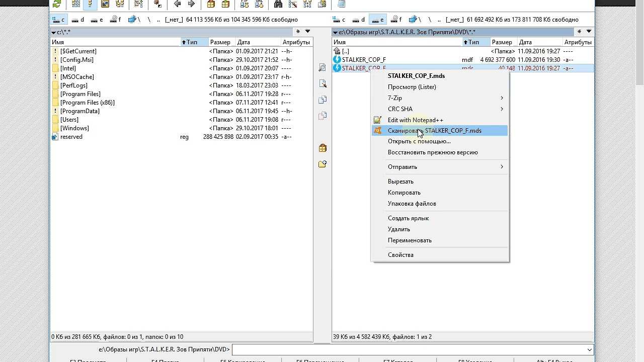
Task: Select the [Program Files (x86)] folder row
Action: click(181, 103)
